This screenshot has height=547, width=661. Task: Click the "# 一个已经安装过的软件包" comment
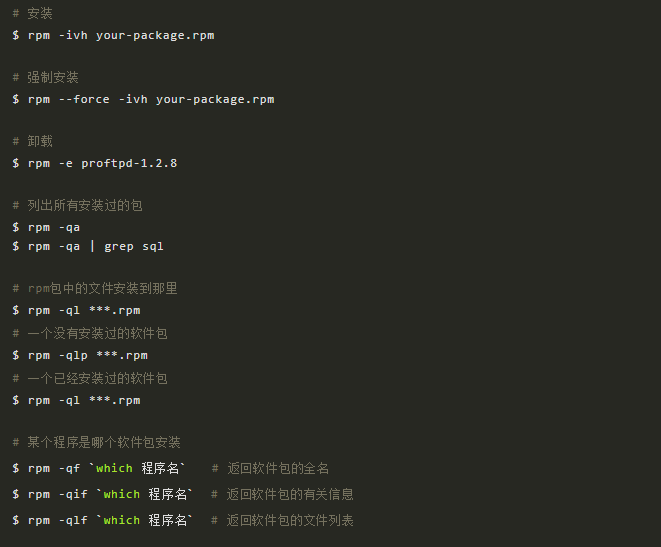tap(90, 378)
